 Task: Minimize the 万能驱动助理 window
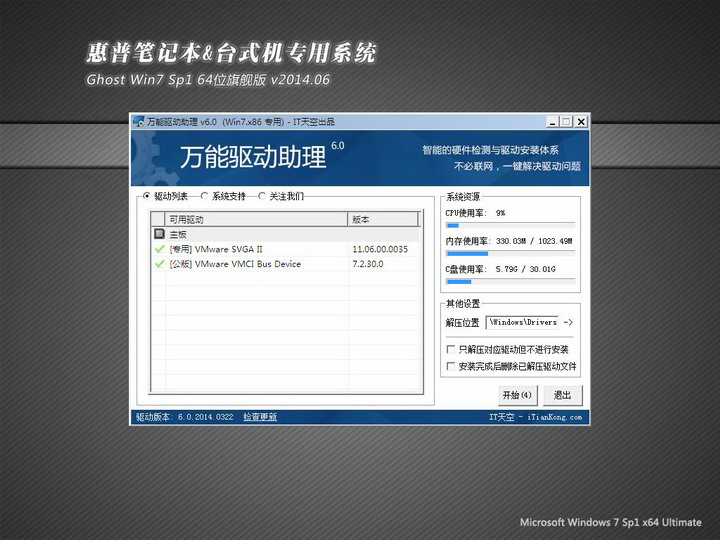click(x=552, y=122)
